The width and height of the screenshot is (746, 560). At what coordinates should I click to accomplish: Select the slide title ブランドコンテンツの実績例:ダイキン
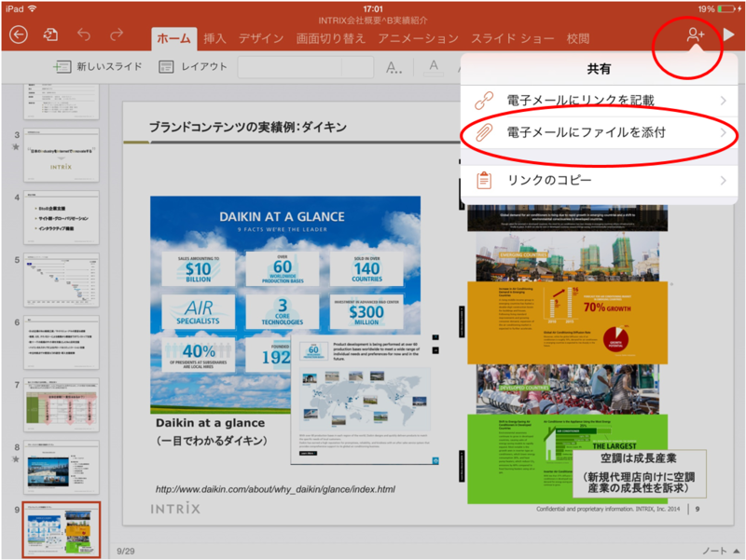click(x=248, y=127)
